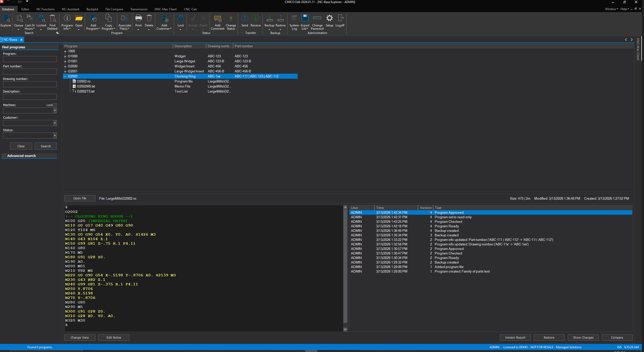Enable the Machine Lock checkbox
Screen dimensions: 644x352
point(55,105)
